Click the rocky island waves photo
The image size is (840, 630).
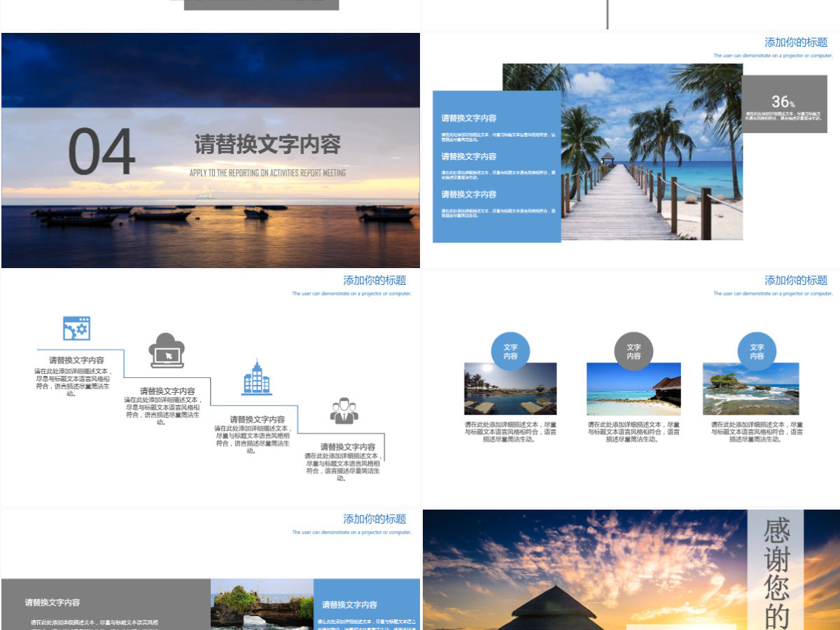tap(751, 389)
